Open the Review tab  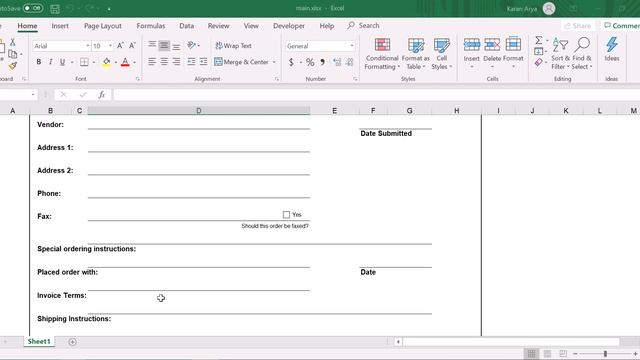(x=218, y=26)
